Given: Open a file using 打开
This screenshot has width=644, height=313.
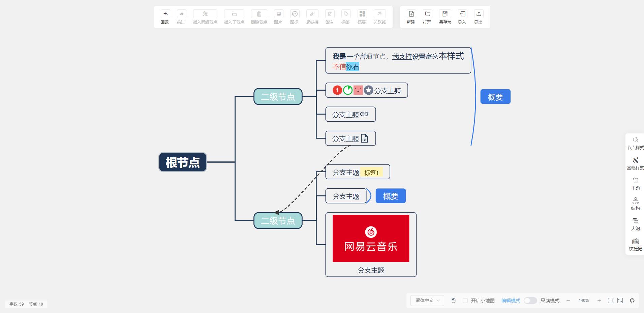Looking at the screenshot, I should click(x=427, y=17).
